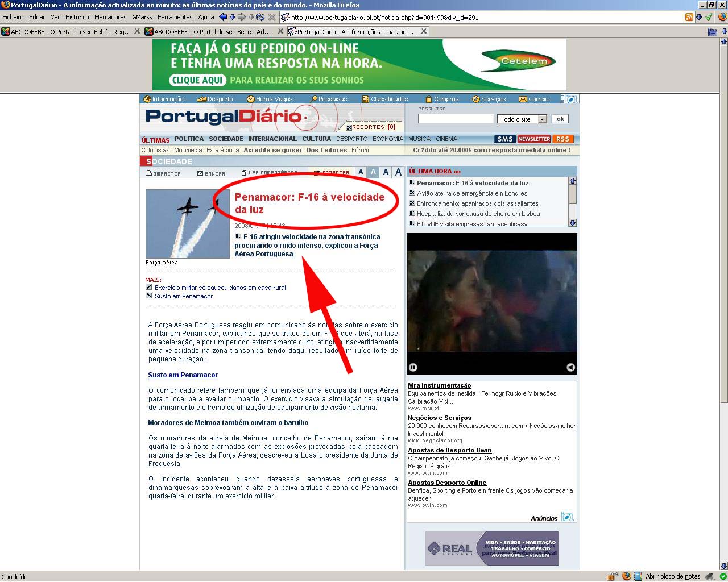Click the INTERNACIONAL section link
The height and width of the screenshot is (582, 728).
[x=272, y=139]
